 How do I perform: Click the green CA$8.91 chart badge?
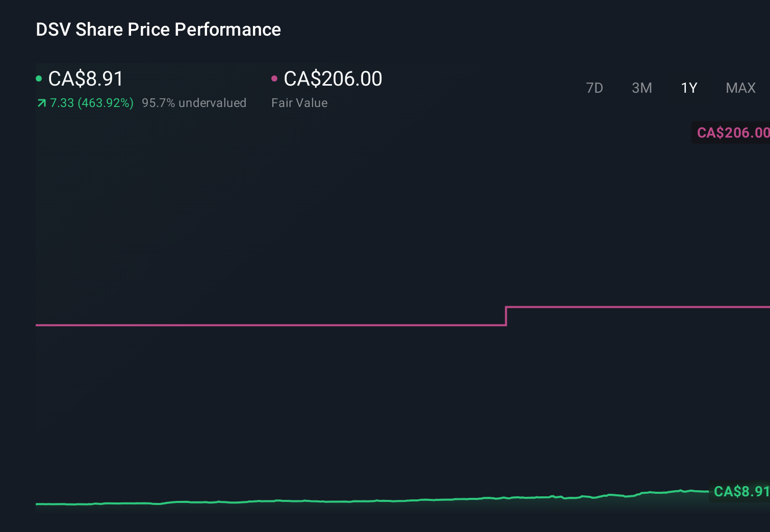[740, 491]
